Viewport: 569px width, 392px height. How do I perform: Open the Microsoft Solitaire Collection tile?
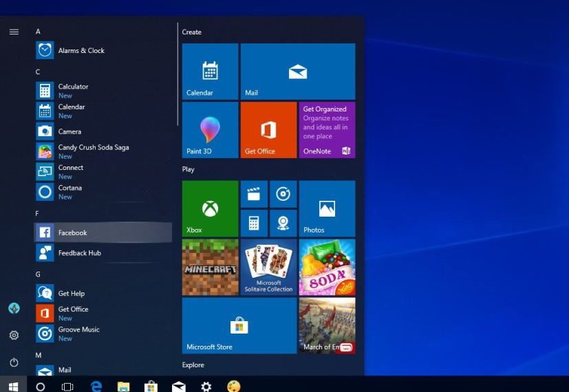coord(268,267)
